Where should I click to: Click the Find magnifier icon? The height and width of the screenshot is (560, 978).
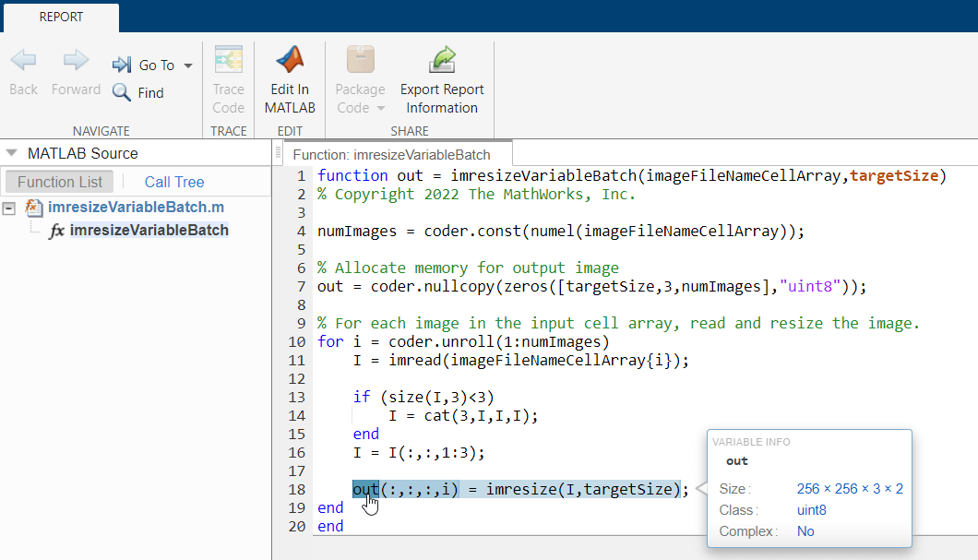pyautogui.click(x=122, y=92)
